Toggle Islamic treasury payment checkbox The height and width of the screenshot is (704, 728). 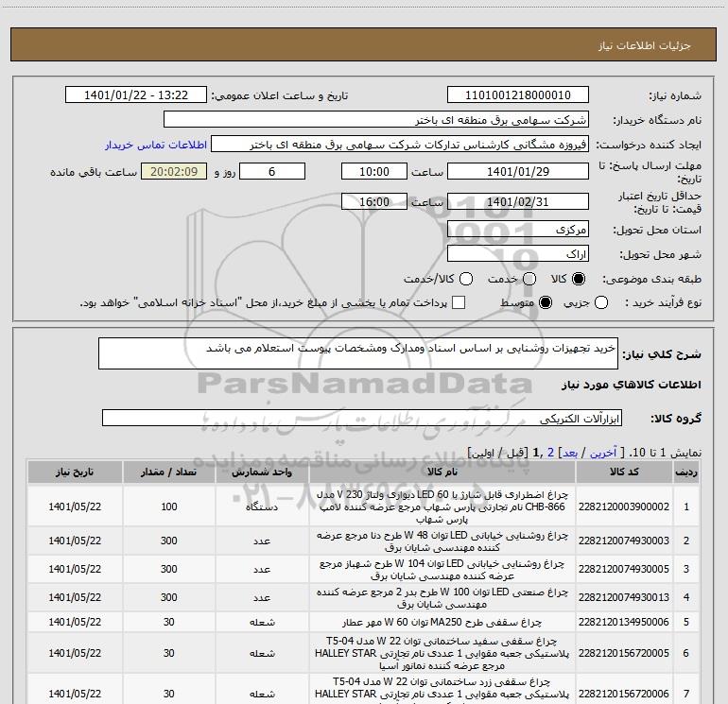pyautogui.click(x=459, y=302)
